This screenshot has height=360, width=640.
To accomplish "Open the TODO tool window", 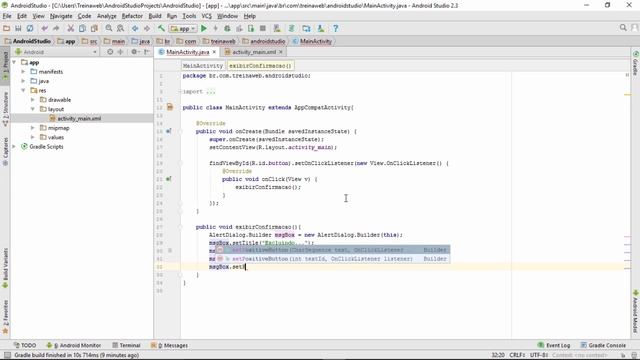I will [25, 345].
